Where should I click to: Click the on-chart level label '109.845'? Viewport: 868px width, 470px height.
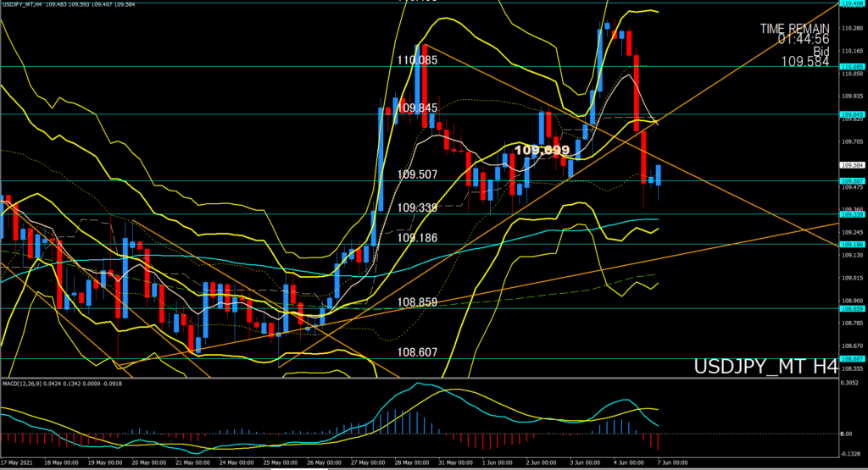click(417, 108)
